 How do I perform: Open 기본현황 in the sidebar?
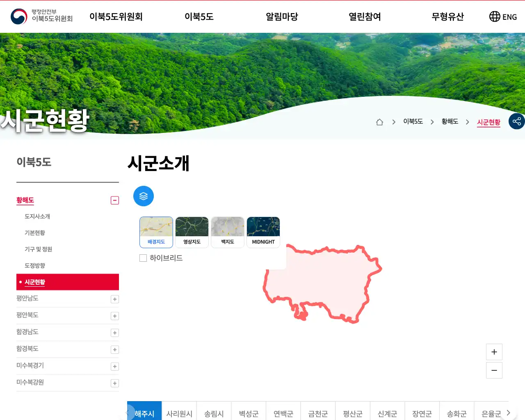click(x=35, y=233)
